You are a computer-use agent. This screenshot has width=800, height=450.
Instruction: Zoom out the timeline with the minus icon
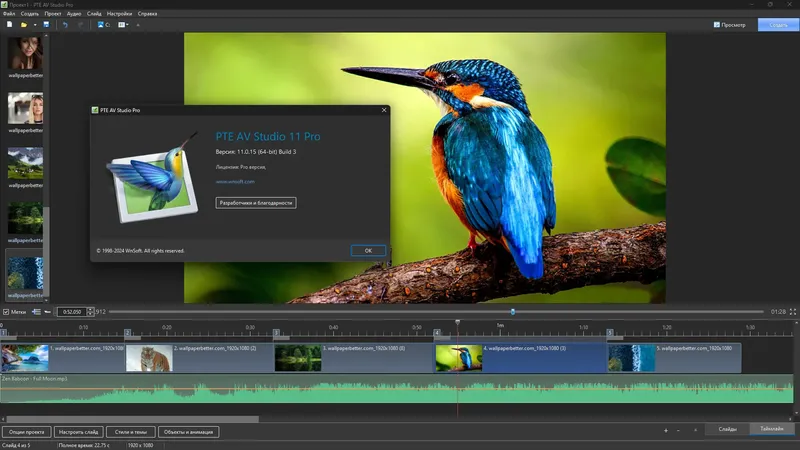pos(678,431)
